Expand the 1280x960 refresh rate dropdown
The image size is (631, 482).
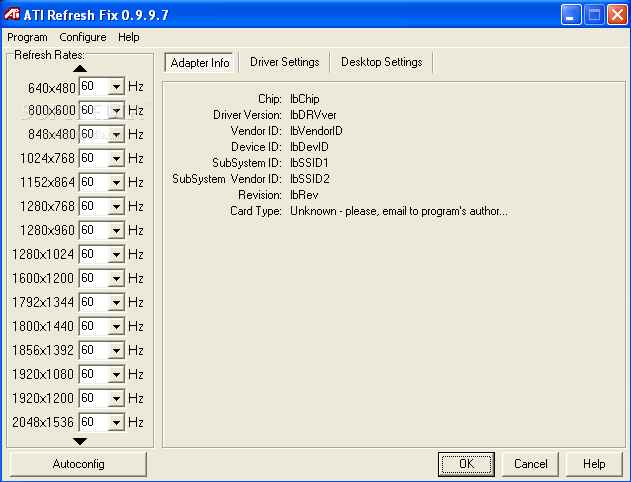[116, 230]
